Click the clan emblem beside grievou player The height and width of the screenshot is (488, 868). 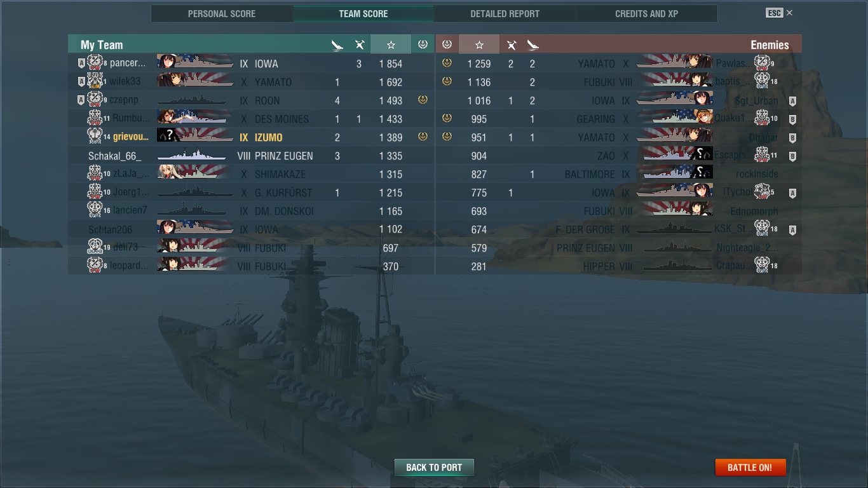click(x=95, y=137)
